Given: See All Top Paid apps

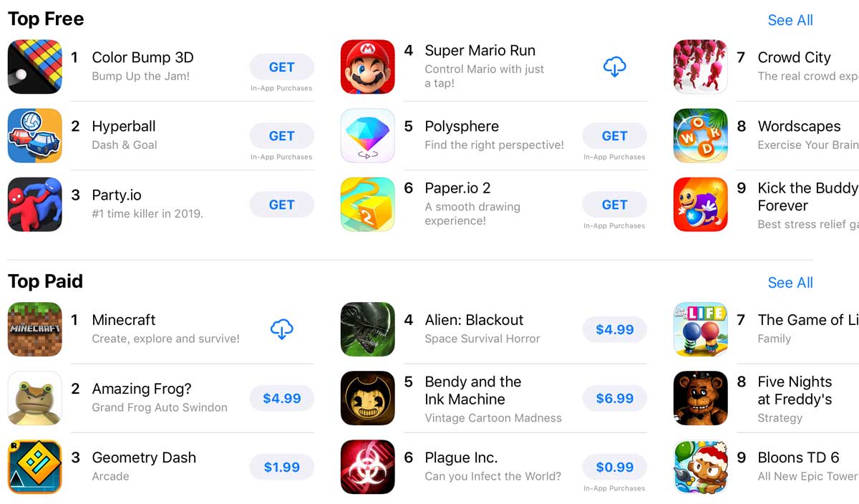Looking at the screenshot, I should [x=790, y=283].
